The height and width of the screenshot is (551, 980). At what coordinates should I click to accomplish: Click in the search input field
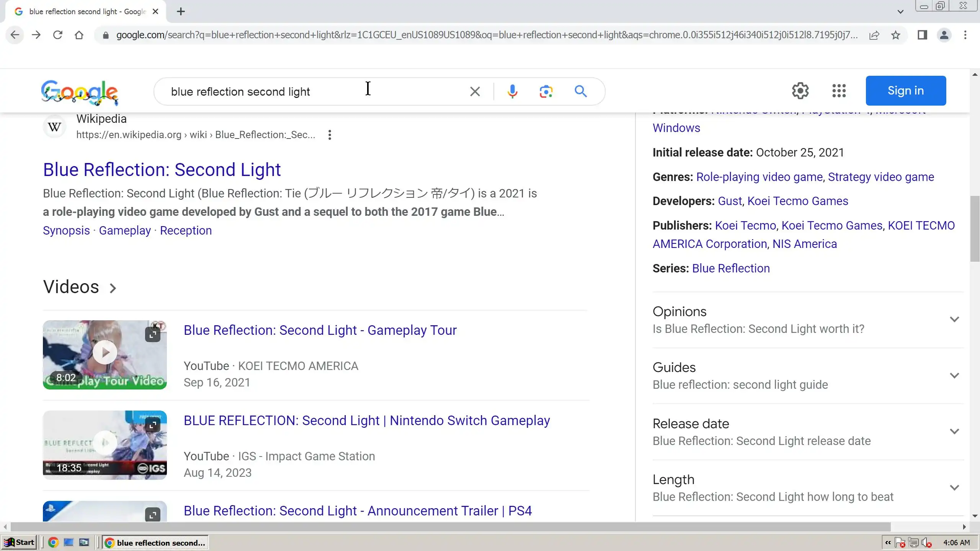306,92
